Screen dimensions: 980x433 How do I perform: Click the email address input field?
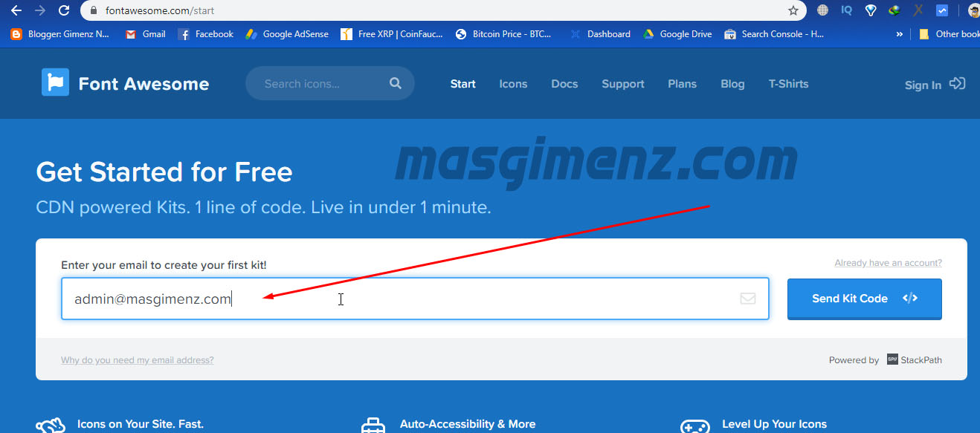(x=415, y=299)
